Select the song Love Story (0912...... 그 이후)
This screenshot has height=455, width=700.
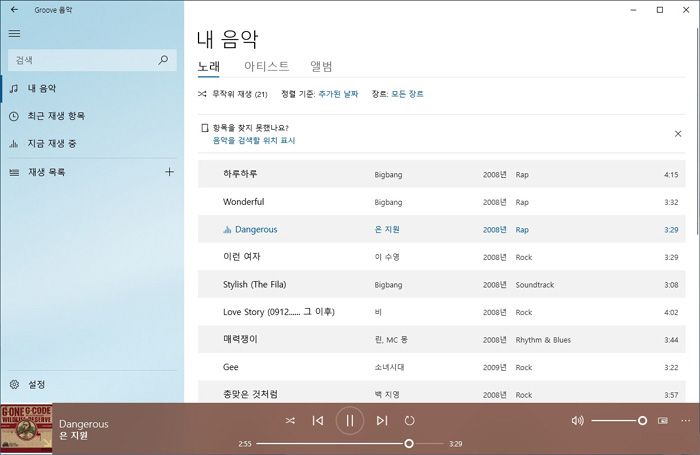tap(442, 312)
